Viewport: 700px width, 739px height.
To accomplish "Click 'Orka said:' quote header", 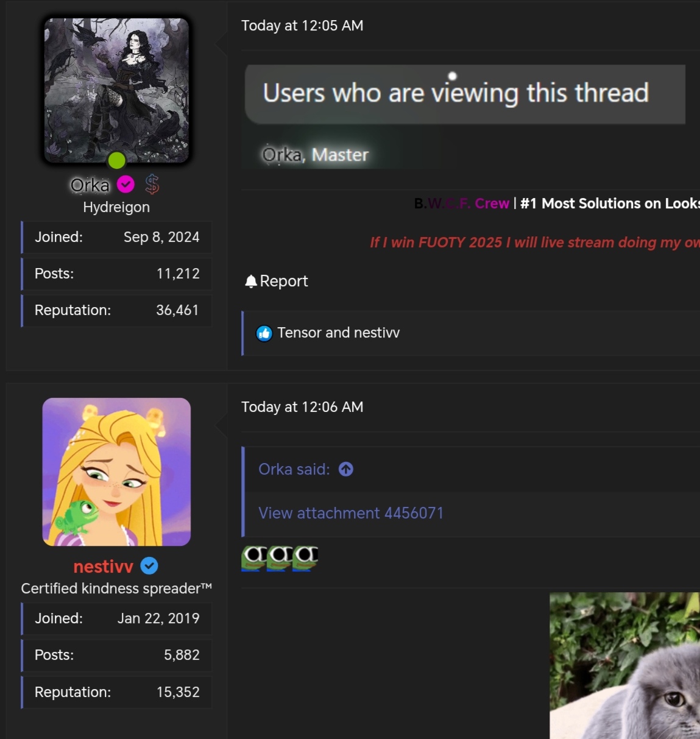I will pyautogui.click(x=294, y=469).
